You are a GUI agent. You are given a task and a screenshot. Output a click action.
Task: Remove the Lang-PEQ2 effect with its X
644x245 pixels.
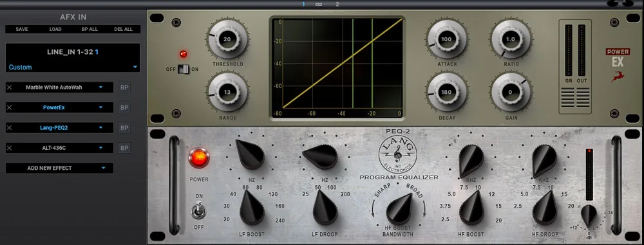(10, 127)
